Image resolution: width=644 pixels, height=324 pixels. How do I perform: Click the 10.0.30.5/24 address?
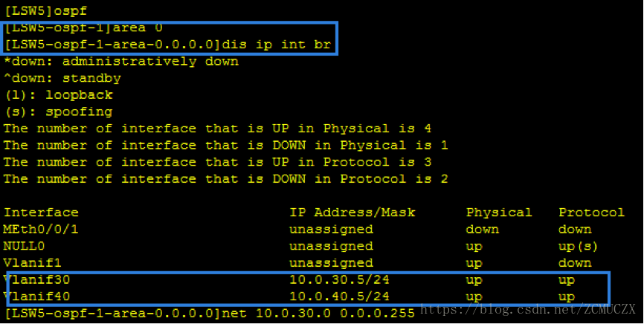339,279
